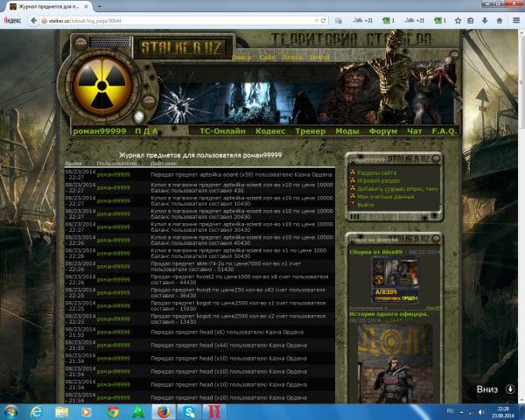Open the browser hamburger menu
The image size is (525, 420).
tap(516, 19)
